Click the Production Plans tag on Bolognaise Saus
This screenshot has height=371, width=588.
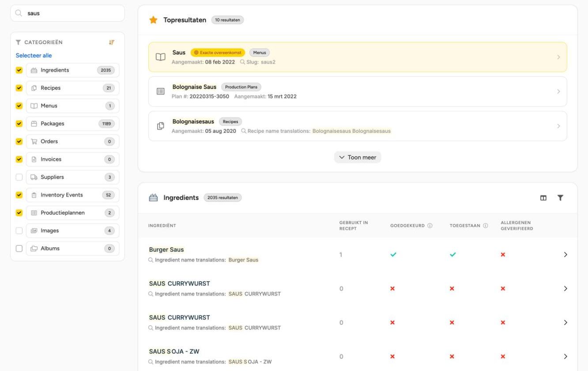241,87
